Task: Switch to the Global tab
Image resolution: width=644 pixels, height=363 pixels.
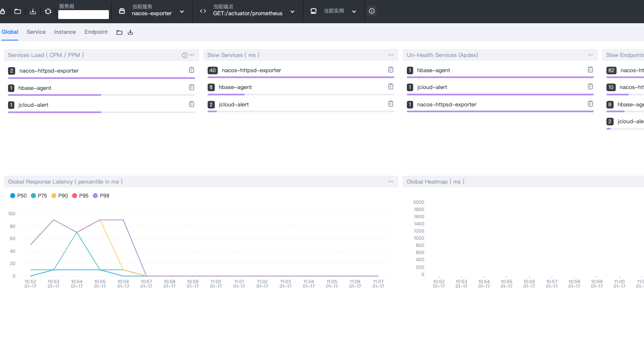Action: pos(10,32)
